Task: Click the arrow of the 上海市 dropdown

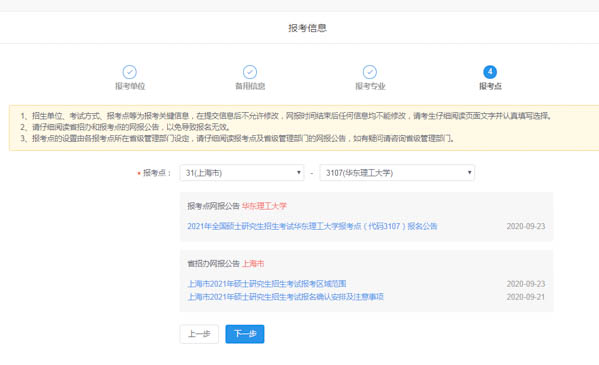Action: (x=299, y=173)
